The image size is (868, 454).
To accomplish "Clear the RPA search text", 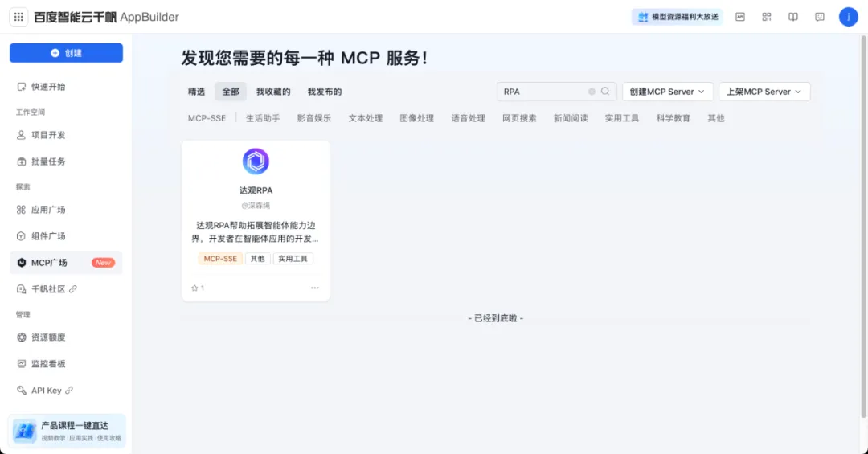I will click(592, 92).
